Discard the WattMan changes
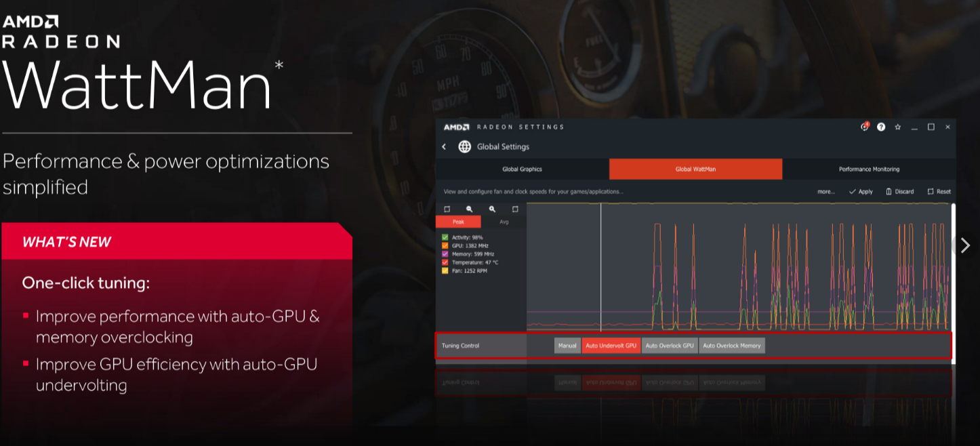This screenshot has width=980, height=446. pos(899,192)
